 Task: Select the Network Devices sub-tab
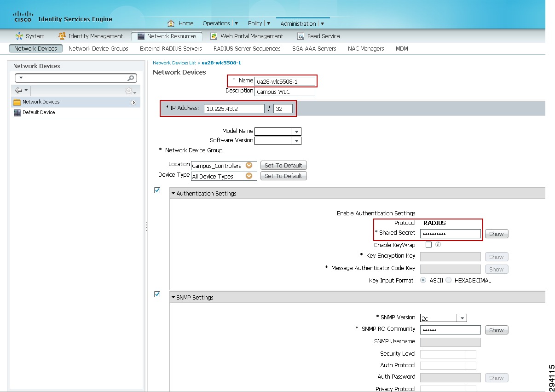[36, 48]
